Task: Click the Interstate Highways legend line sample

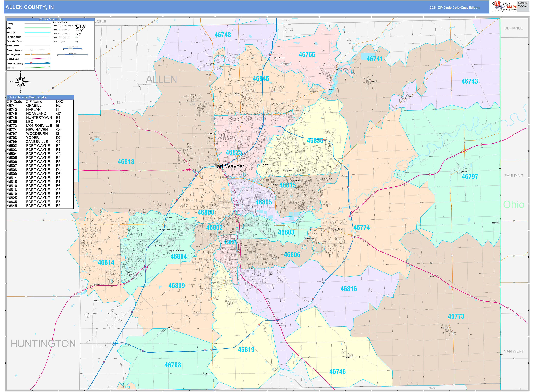Action: [x=38, y=63]
